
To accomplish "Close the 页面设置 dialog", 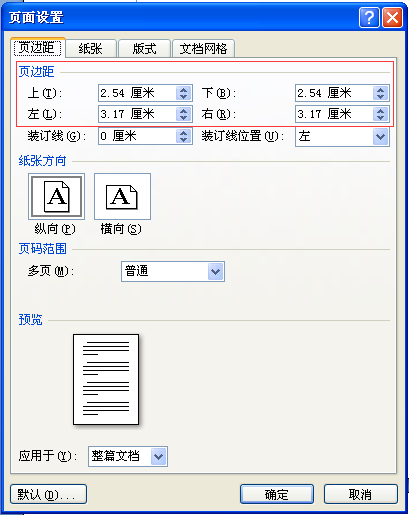I will (392, 17).
